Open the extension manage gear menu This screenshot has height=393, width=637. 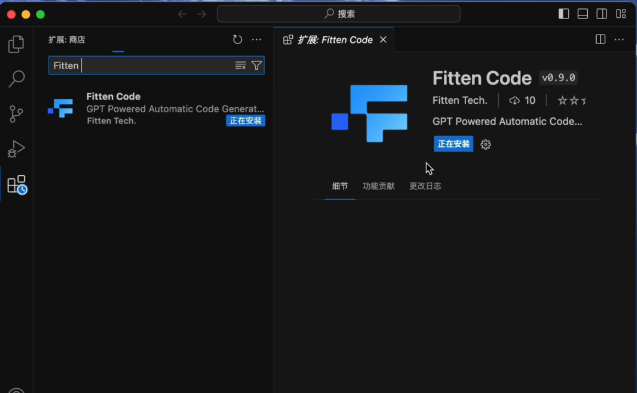(x=485, y=144)
